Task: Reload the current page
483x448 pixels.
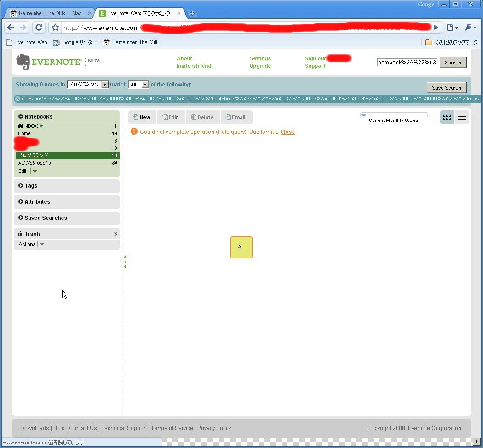Action: [x=39, y=28]
